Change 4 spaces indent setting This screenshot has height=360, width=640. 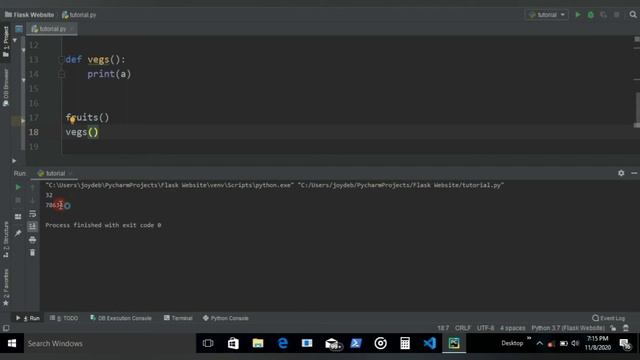pyautogui.click(x=512, y=328)
